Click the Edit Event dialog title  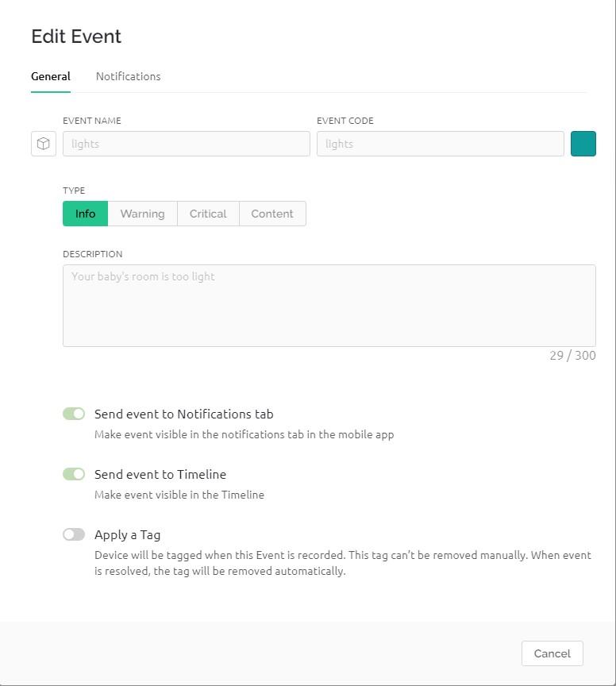pos(76,36)
